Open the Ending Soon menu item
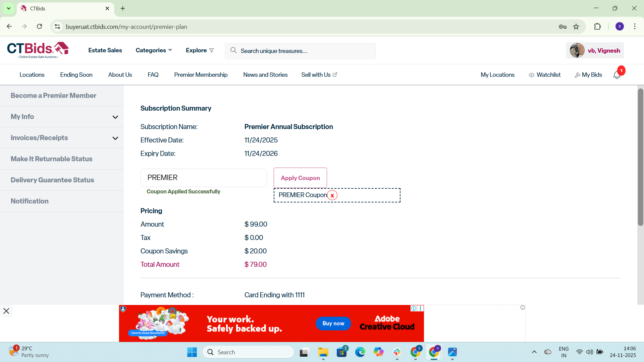The width and height of the screenshot is (644, 362). pos(76,75)
